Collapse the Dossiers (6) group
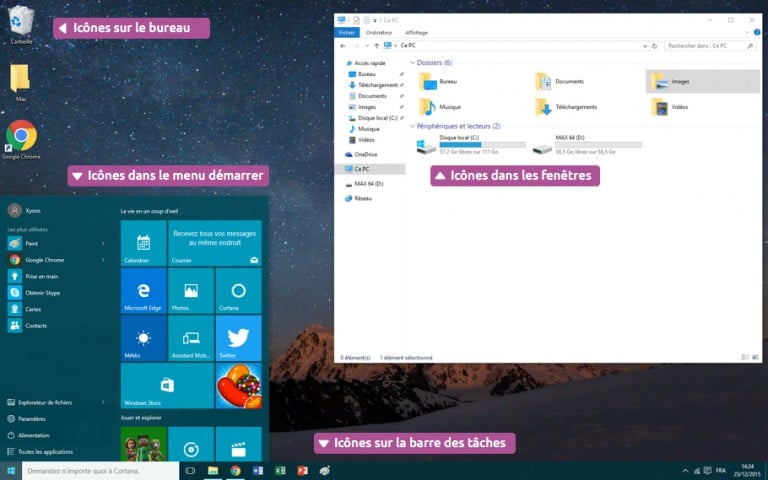Screen dimensions: 768x480 coord(412,63)
